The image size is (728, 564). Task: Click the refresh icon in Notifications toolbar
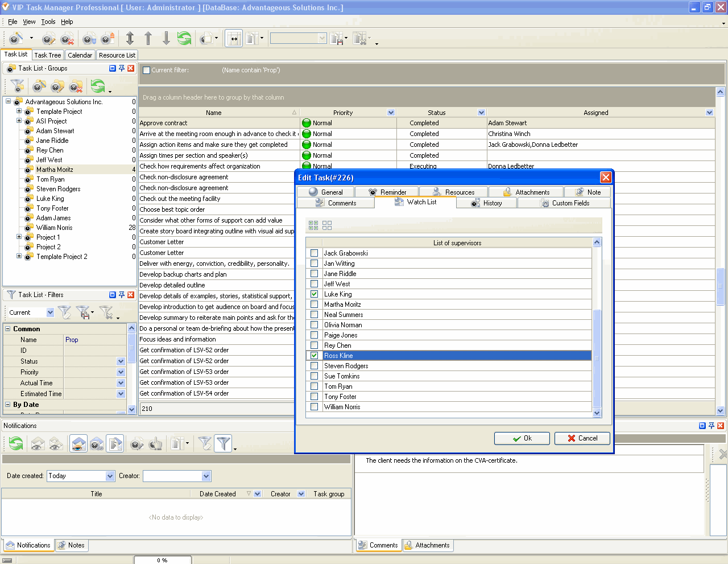16,443
